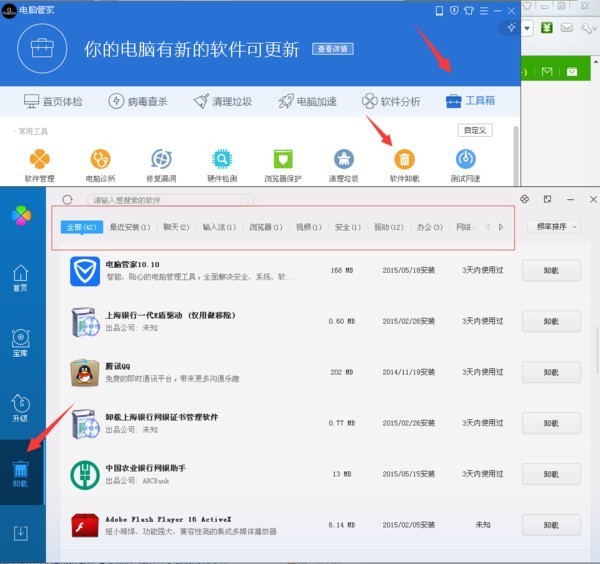
Task: Click 查看详情 button in banner
Action: [x=333, y=49]
